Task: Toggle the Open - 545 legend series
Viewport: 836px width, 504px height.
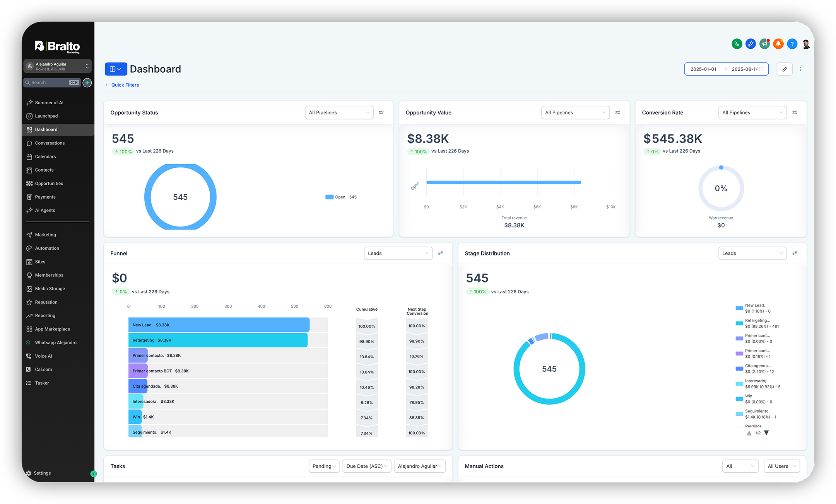Action: tap(341, 197)
